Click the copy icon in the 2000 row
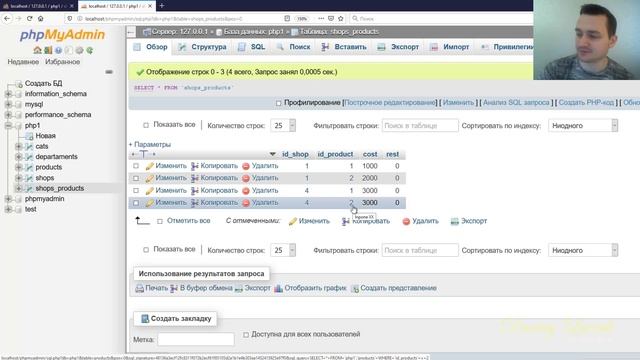 pos(195,178)
